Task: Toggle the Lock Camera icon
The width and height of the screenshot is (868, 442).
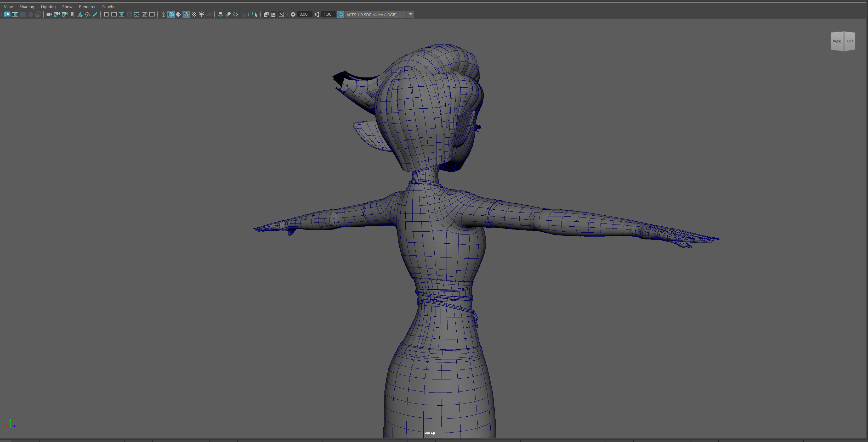Action: click(57, 14)
